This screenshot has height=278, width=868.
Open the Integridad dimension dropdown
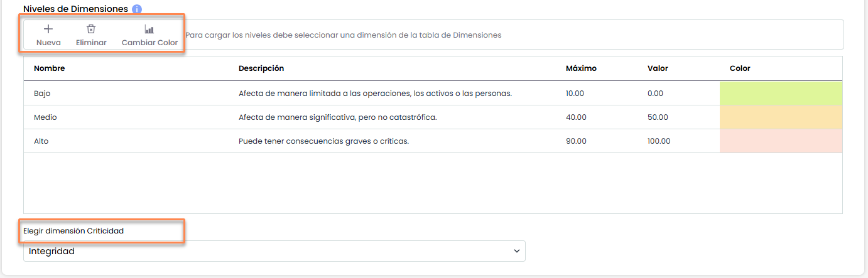(x=274, y=251)
